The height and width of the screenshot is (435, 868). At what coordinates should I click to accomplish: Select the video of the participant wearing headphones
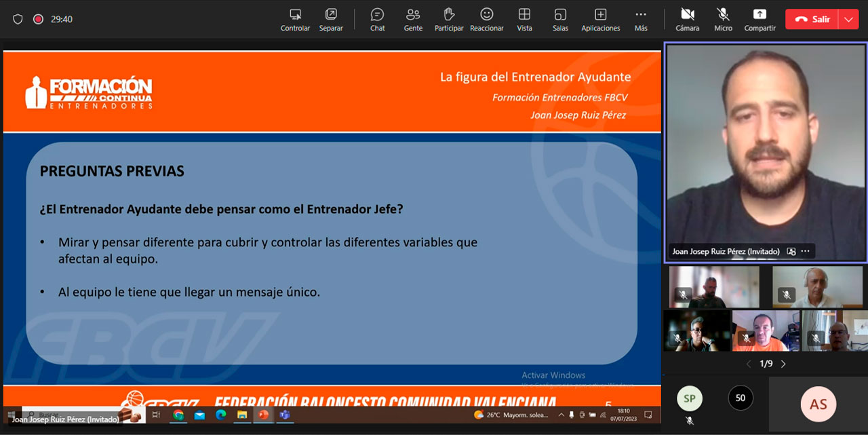(x=819, y=286)
